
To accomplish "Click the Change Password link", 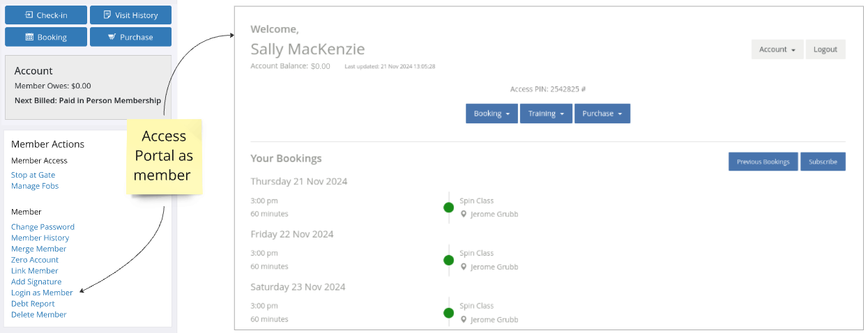I will point(43,227).
